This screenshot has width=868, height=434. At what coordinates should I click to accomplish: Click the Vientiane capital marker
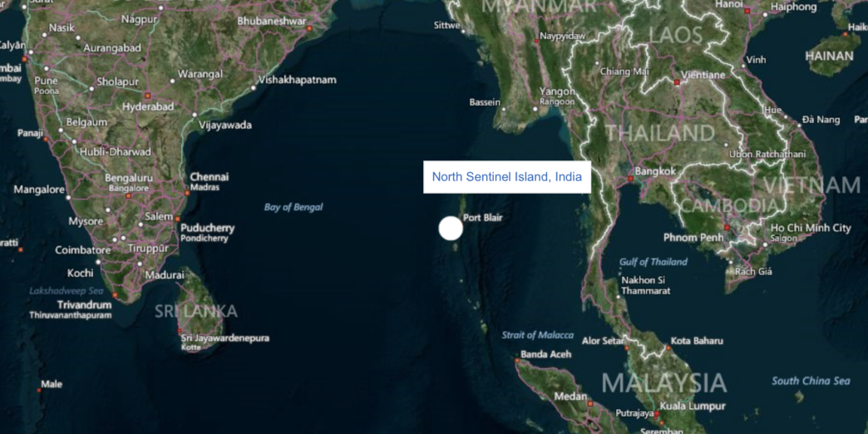coord(677,82)
